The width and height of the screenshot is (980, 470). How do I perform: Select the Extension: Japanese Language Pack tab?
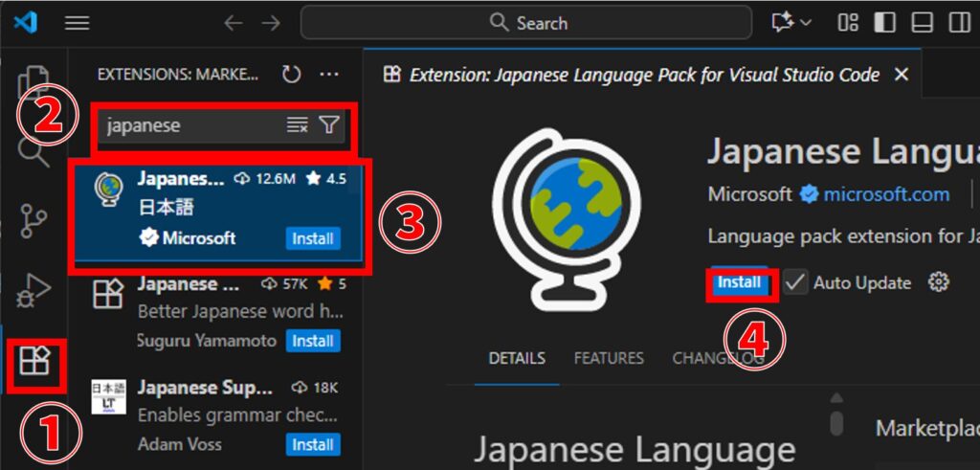click(x=644, y=75)
